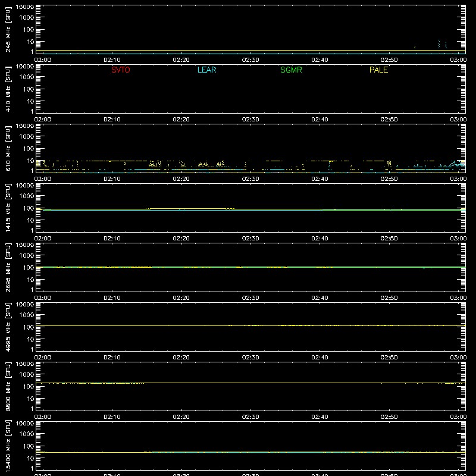Click the green SGMR legend label
476x476 pixels.
click(x=291, y=70)
